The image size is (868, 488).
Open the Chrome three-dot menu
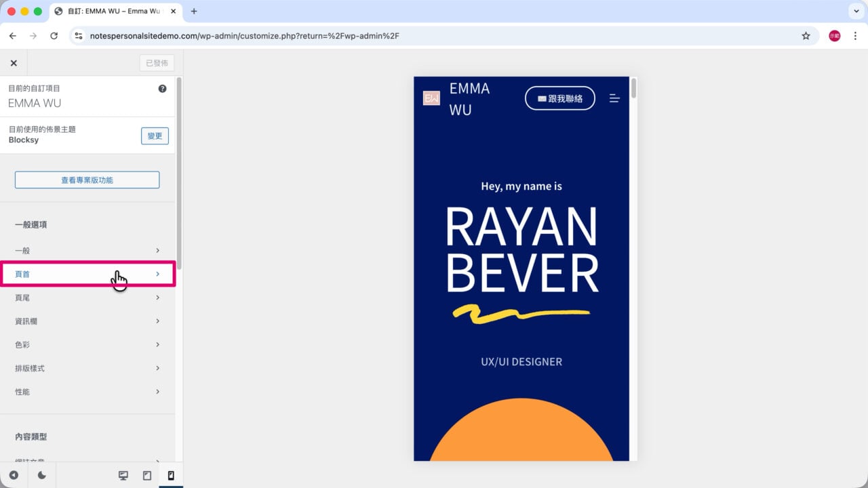pos(855,36)
